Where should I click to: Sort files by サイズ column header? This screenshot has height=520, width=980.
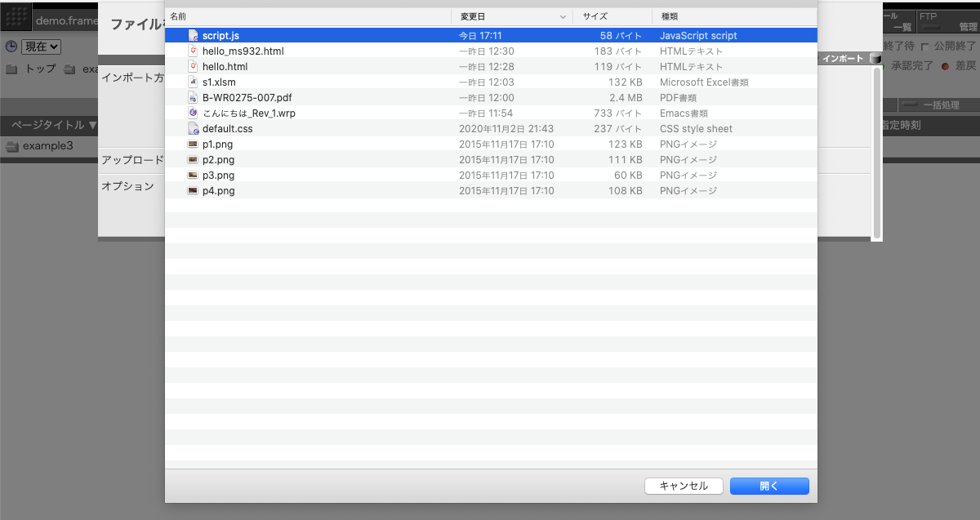pos(612,16)
